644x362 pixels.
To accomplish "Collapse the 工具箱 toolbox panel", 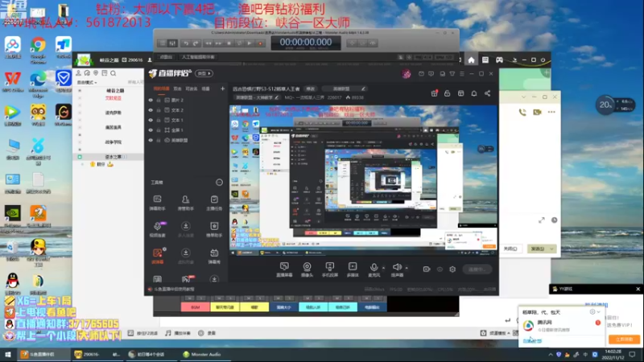I will [x=219, y=183].
